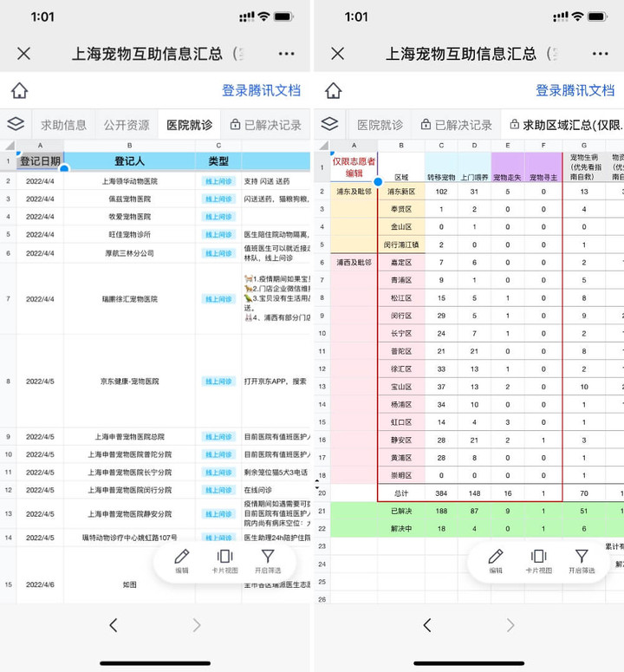Go forward using left screen's bottom arrow

tap(197, 625)
